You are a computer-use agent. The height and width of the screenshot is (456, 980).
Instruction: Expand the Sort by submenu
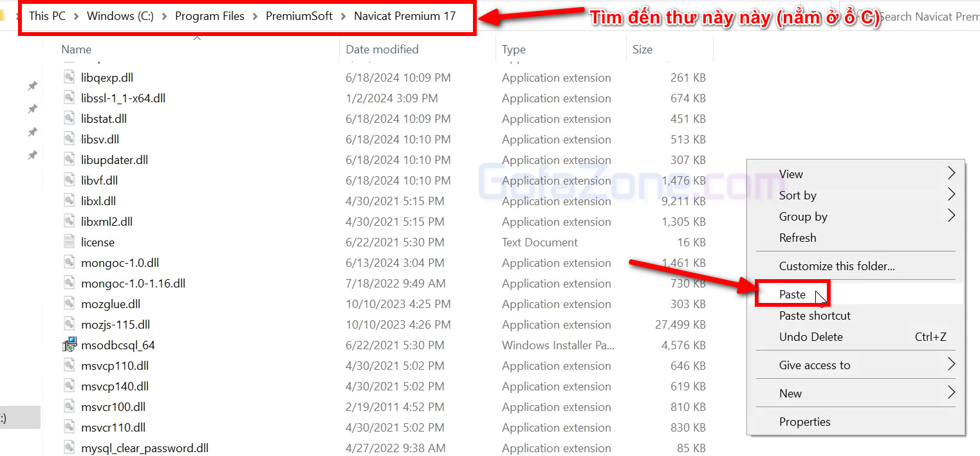[798, 196]
